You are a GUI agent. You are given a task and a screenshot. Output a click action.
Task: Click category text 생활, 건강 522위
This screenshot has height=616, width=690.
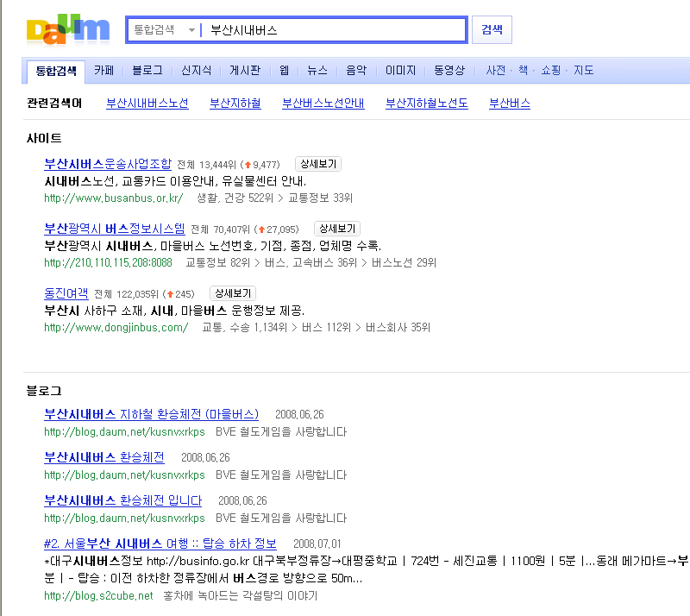235,198
